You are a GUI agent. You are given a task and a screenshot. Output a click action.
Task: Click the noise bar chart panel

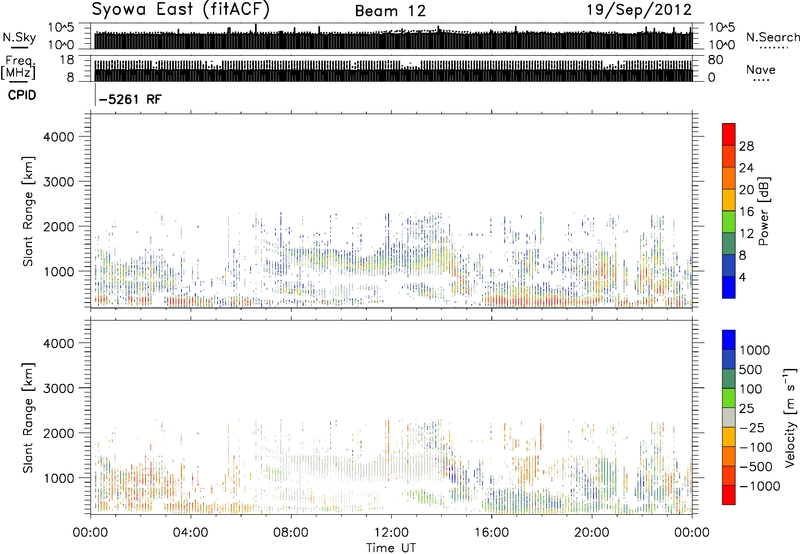[391, 36]
